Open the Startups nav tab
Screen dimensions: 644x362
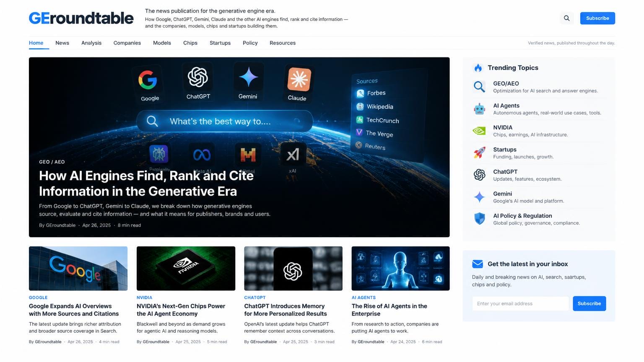point(220,43)
